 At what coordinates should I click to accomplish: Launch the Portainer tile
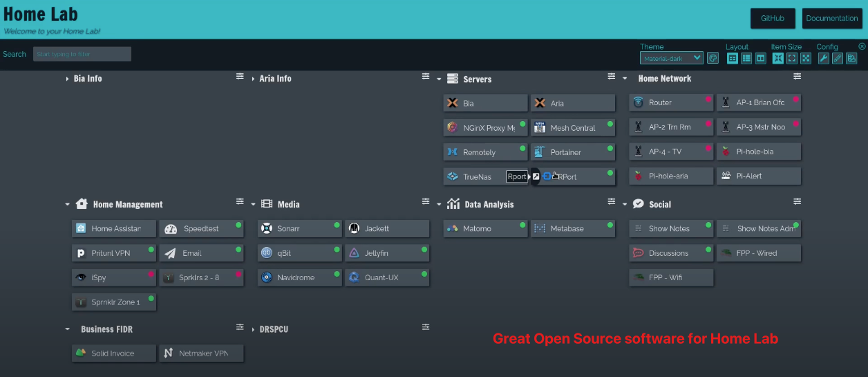572,152
